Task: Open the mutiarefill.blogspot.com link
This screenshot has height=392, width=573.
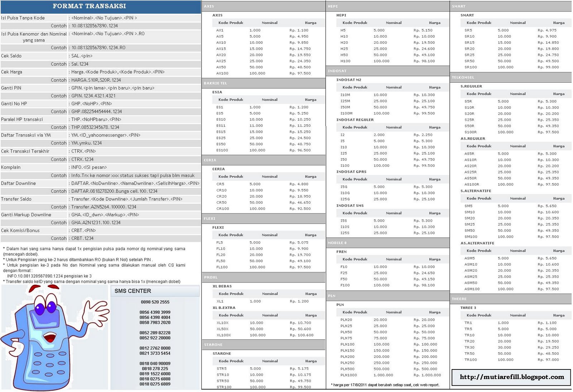Action: pos(512,377)
